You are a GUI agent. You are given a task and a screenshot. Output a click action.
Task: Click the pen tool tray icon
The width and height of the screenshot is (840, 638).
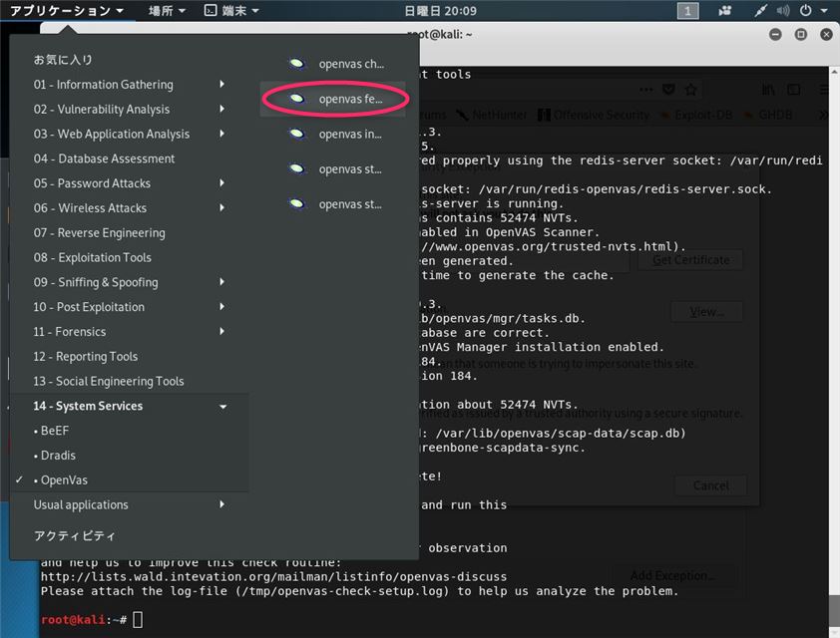coord(761,10)
